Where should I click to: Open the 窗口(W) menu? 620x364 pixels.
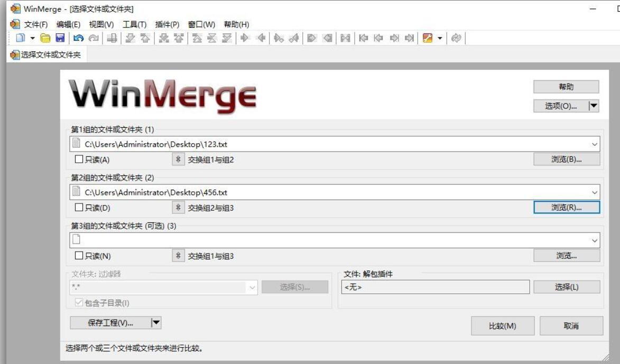[202, 24]
